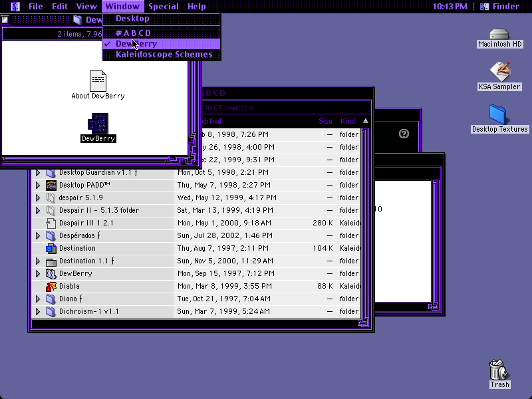Click the DewBerry window close box

(5, 20)
